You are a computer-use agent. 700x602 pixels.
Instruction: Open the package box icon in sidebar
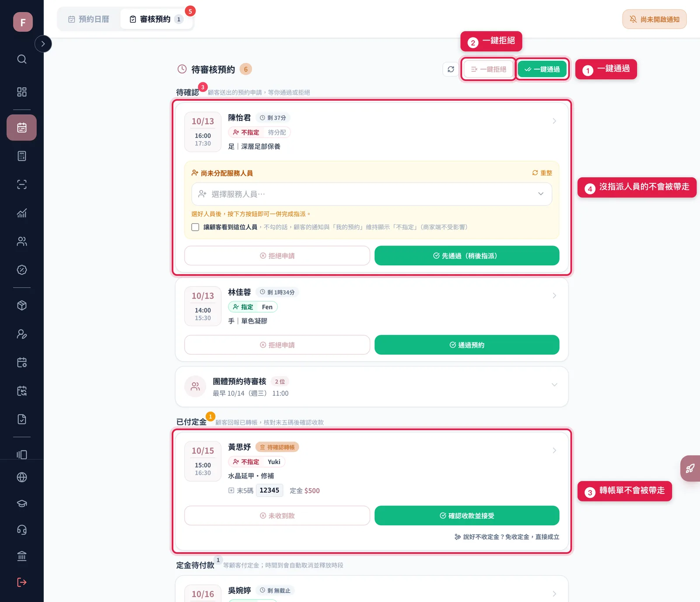[22, 305]
